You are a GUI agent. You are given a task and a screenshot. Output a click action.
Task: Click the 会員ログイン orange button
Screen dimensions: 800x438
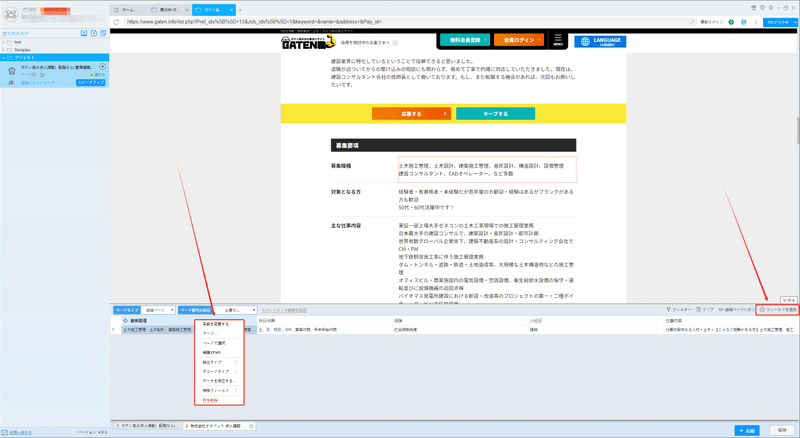click(519, 39)
